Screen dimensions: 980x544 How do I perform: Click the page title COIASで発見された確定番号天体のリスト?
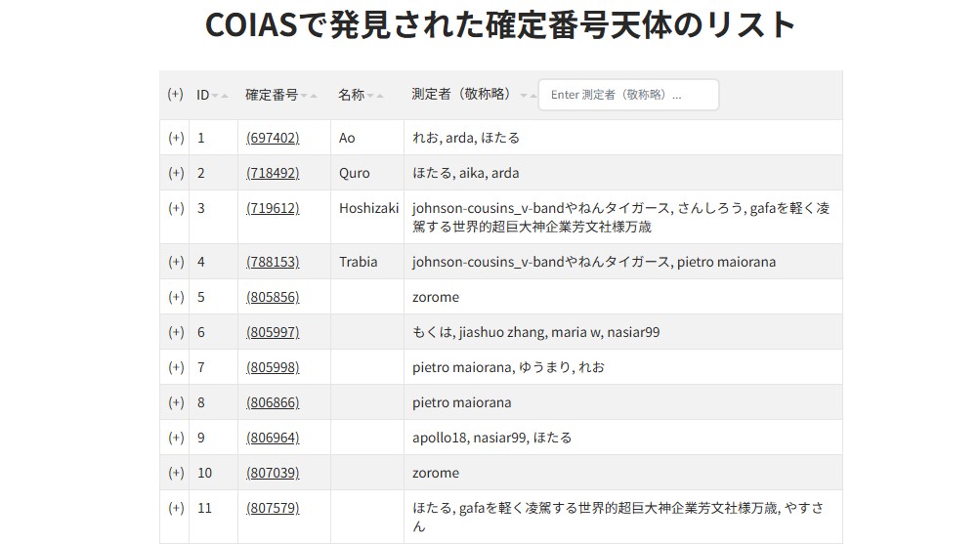(x=500, y=24)
